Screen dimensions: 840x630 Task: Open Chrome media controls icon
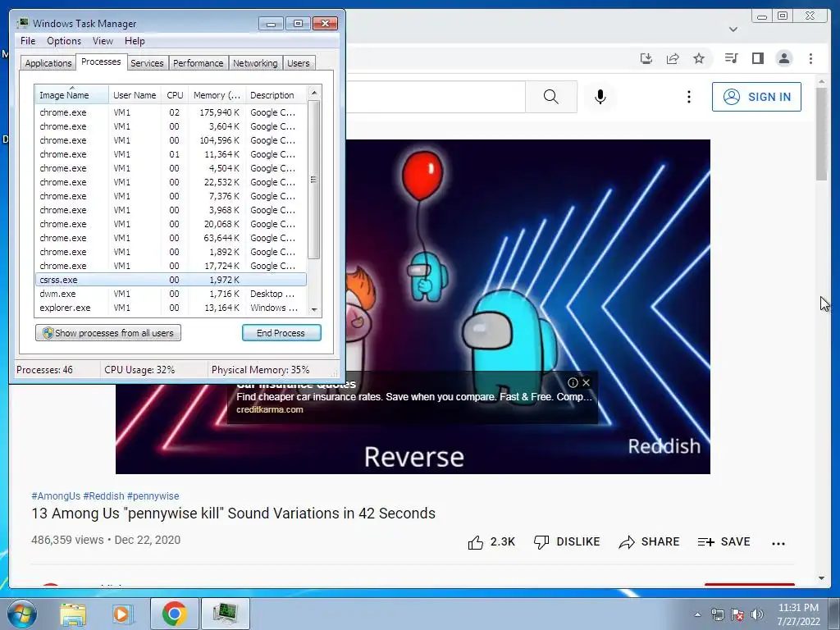[x=731, y=58]
